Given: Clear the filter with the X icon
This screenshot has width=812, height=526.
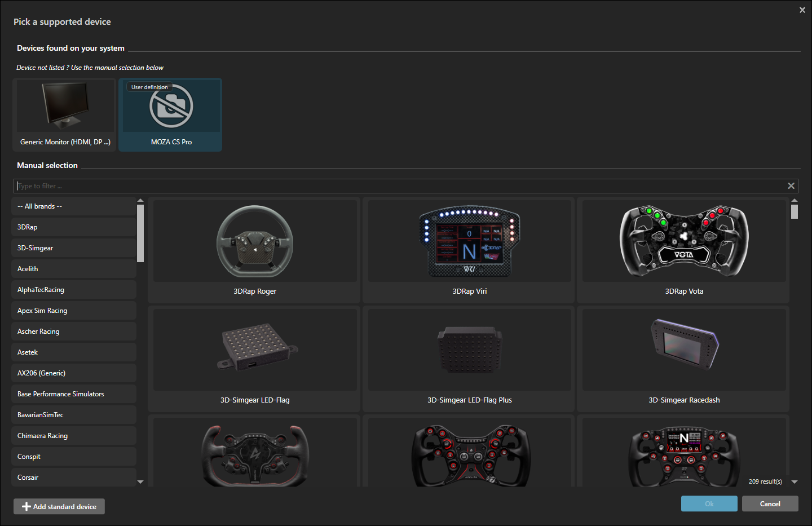Looking at the screenshot, I should pyautogui.click(x=791, y=186).
